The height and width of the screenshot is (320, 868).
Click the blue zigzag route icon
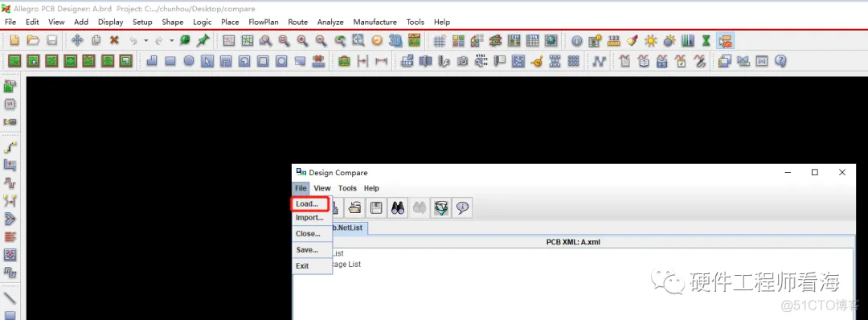(599, 61)
